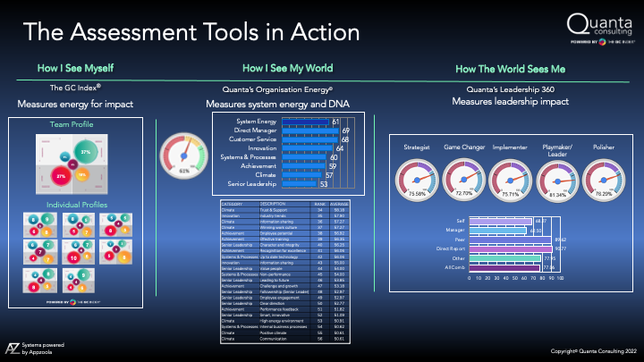Image resolution: width=644 pixels, height=362 pixels.
Task: Select the Winning work culture table row
Action: click(285, 227)
